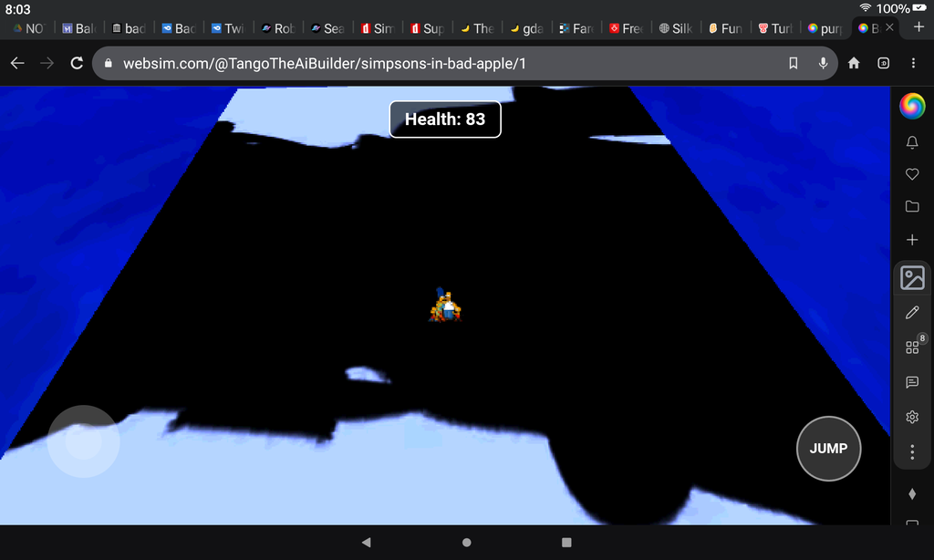Image resolution: width=934 pixels, height=560 pixels.
Task: Tap the Wi-Fi status icon
Action: [866, 7]
